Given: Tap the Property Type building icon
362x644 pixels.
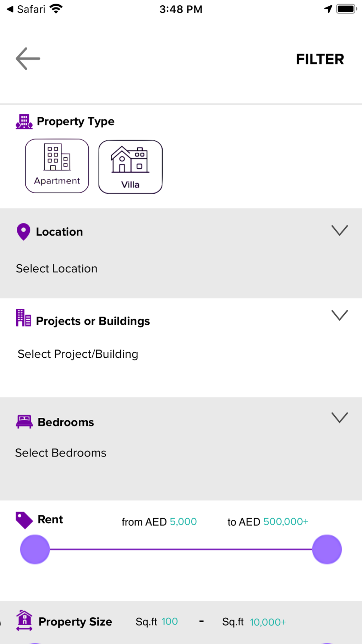Looking at the screenshot, I should 24,122.
